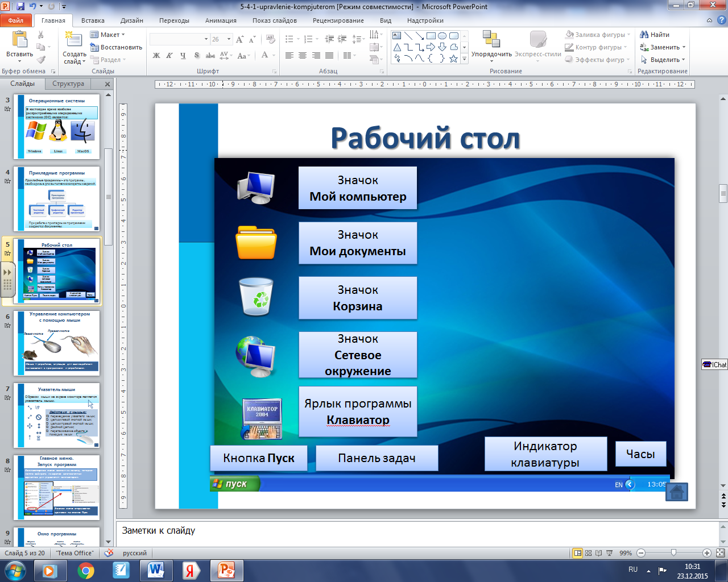
Task: Increase font size with the large A icon
Action: click(x=240, y=39)
